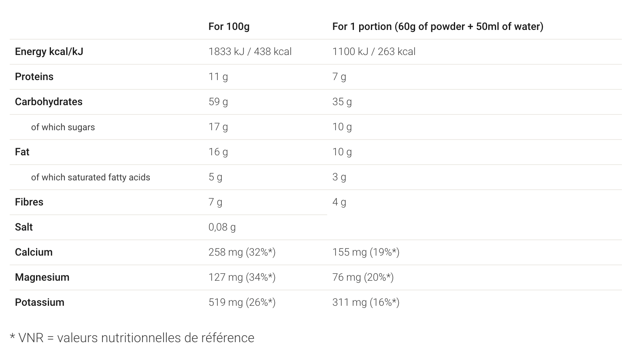Select the Fibres row label
630x364 pixels.
(x=29, y=202)
